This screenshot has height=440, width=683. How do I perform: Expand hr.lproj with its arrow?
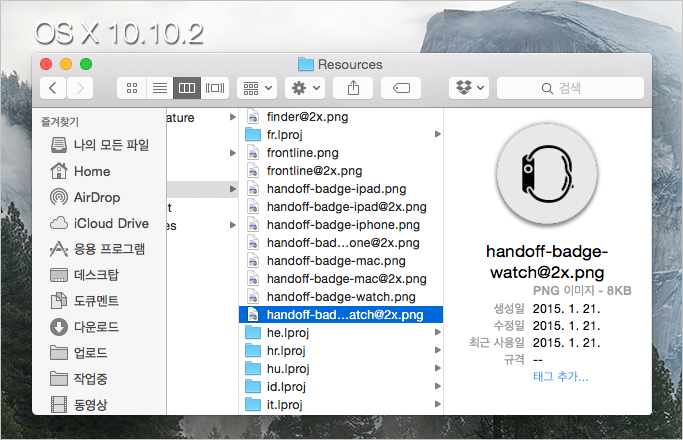point(437,350)
